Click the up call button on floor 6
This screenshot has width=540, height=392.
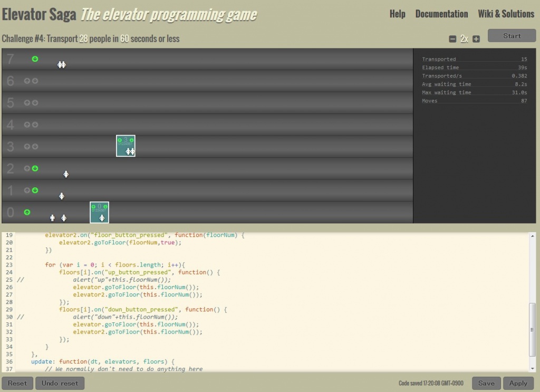(x=27, y=81)
